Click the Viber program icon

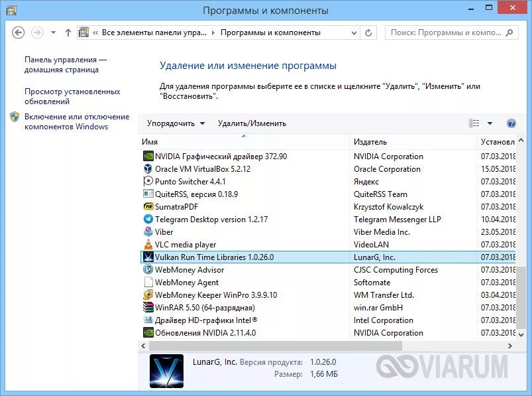pos(148,231)
